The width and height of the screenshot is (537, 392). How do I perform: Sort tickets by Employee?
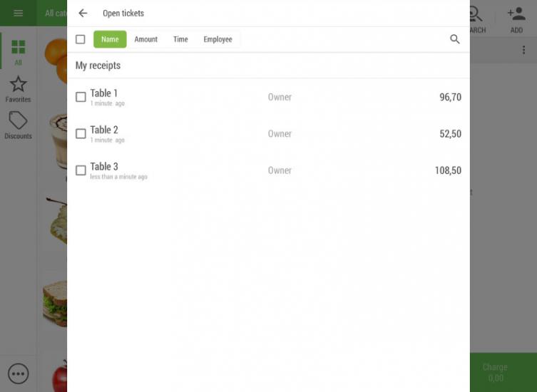point(218,39)
